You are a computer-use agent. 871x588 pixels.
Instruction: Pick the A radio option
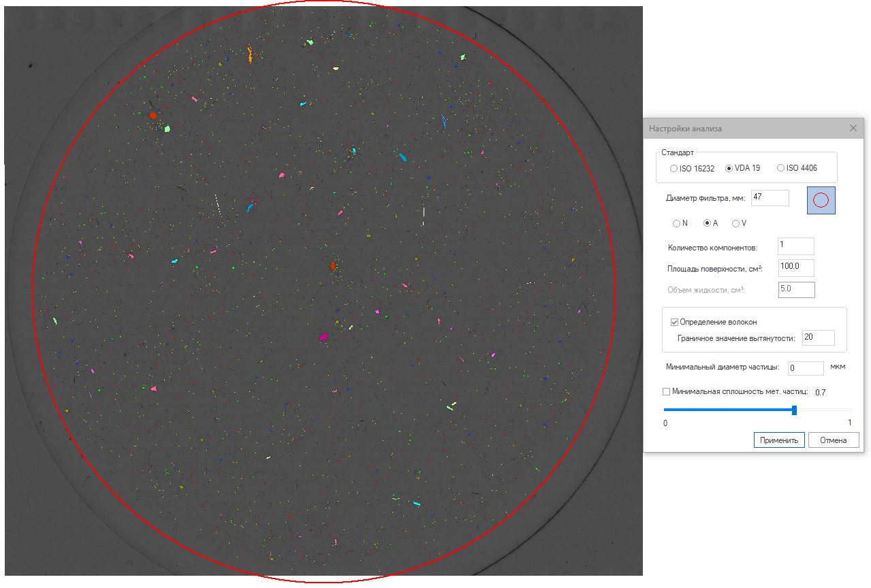708,223
